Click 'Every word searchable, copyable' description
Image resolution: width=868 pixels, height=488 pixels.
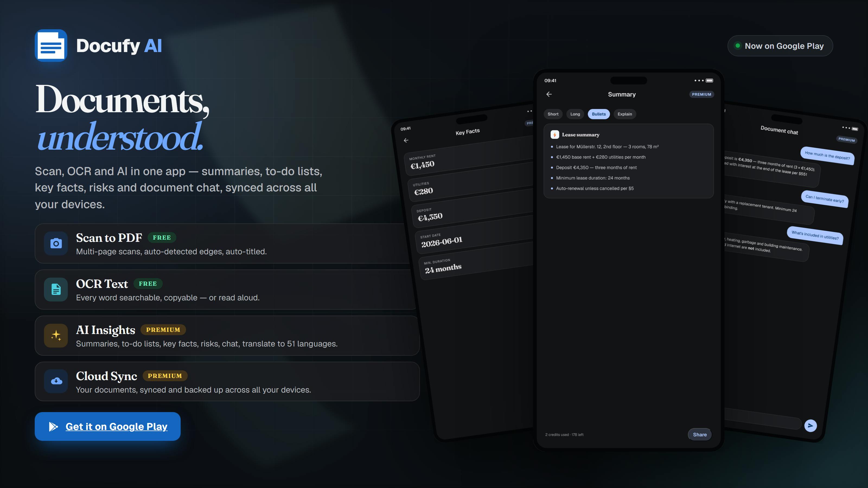coord(168,298)
